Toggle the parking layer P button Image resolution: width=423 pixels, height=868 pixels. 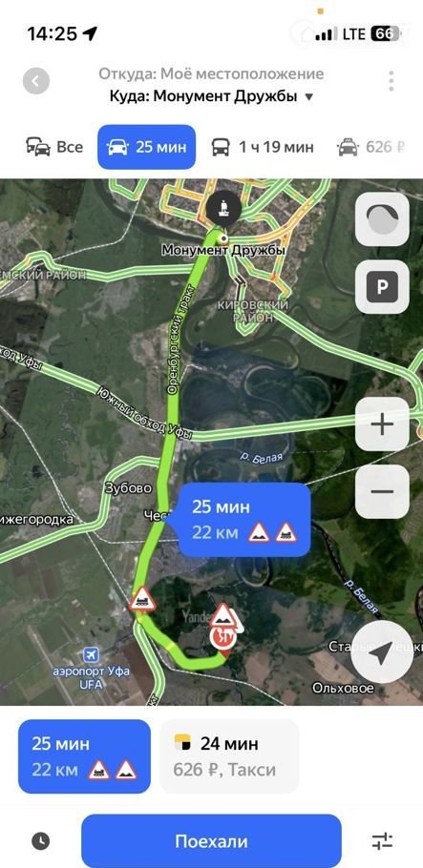(x=382, y=287)
